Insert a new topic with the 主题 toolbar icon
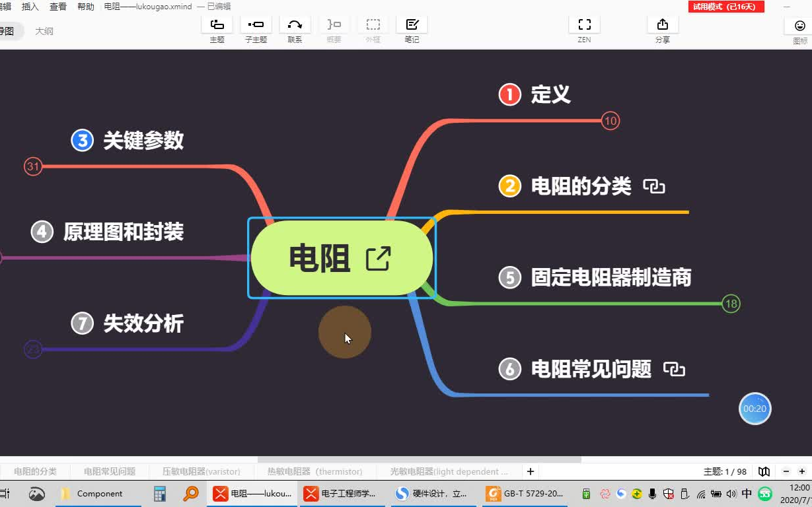Viewport: 812px width, 507px height. pos(217,25)
